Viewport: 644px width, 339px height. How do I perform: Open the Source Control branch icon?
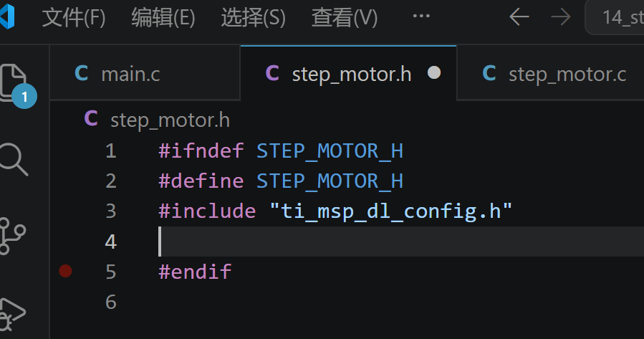12,236
